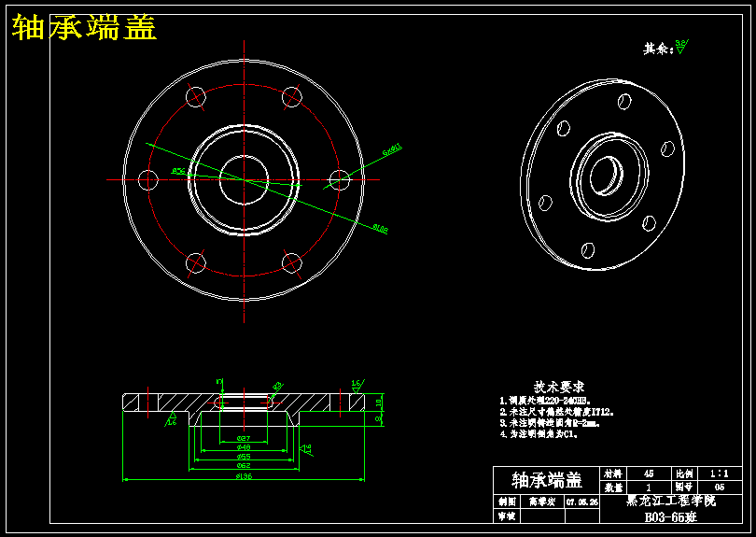Click the empty cell beside 审核
The width and height of the screenshot is (756, 537).
click(x=543, y=516)
